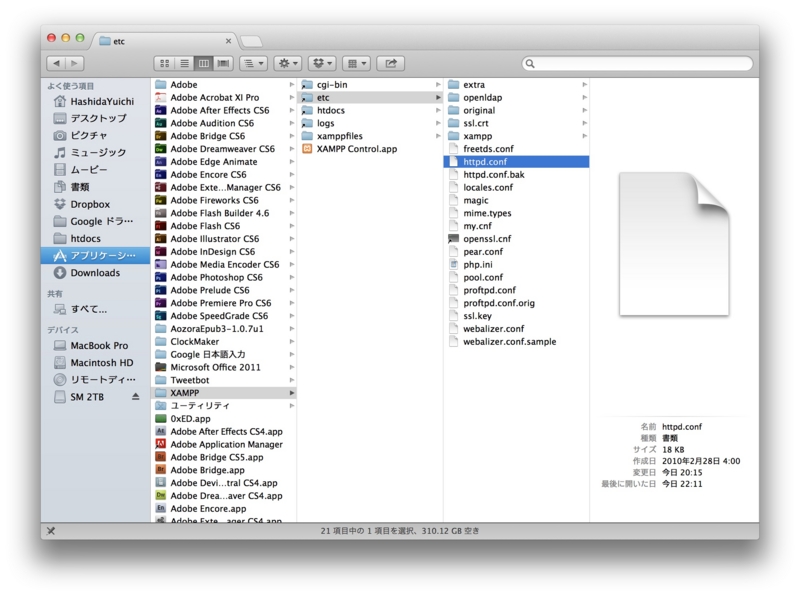Close the etc tab

click(228, 41)
